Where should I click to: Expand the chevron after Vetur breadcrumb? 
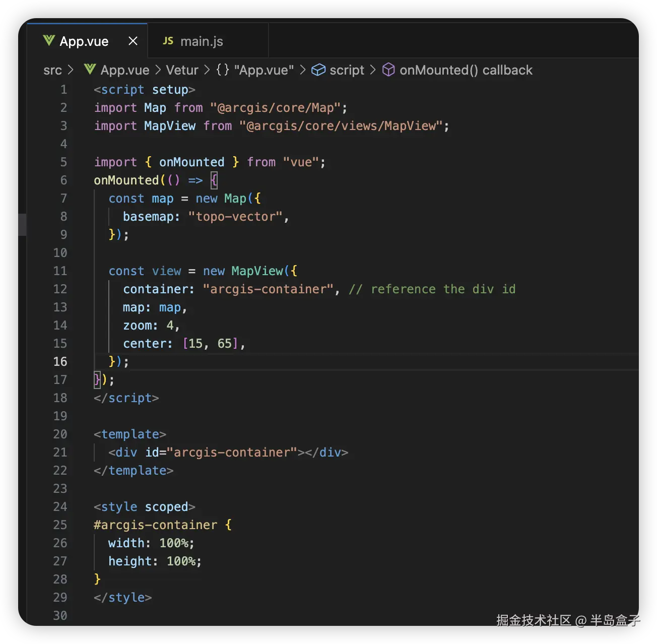[207, 70]
